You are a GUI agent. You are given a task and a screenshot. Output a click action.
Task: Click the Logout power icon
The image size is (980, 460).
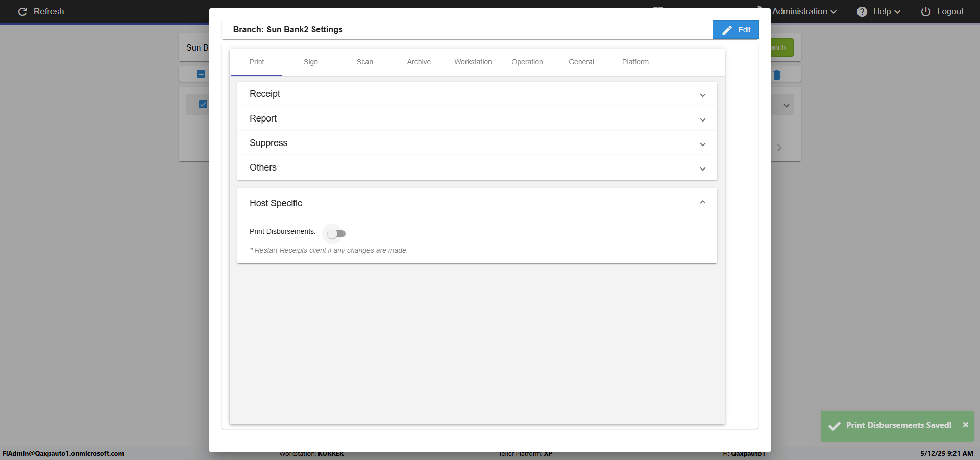coord(925,12)
